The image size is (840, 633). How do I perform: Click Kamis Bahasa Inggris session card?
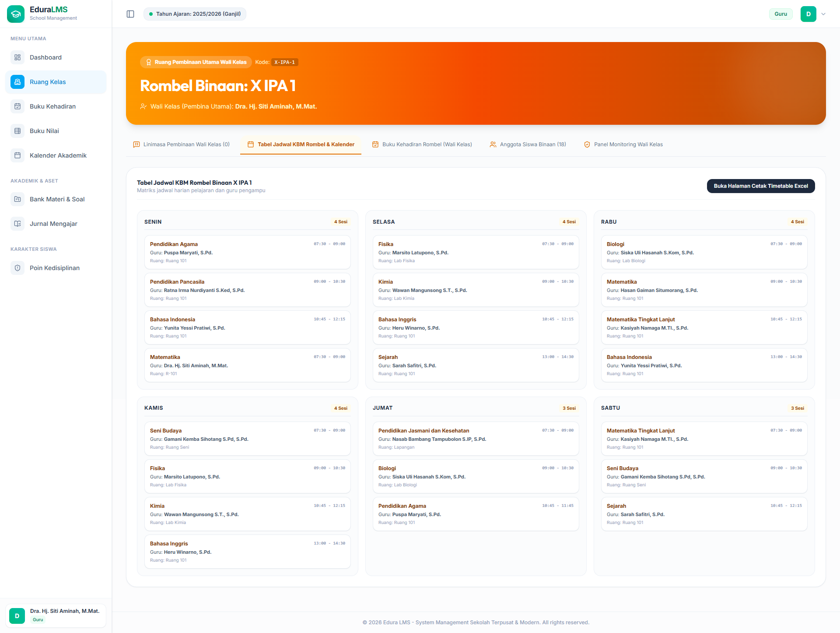coord(248,552)
